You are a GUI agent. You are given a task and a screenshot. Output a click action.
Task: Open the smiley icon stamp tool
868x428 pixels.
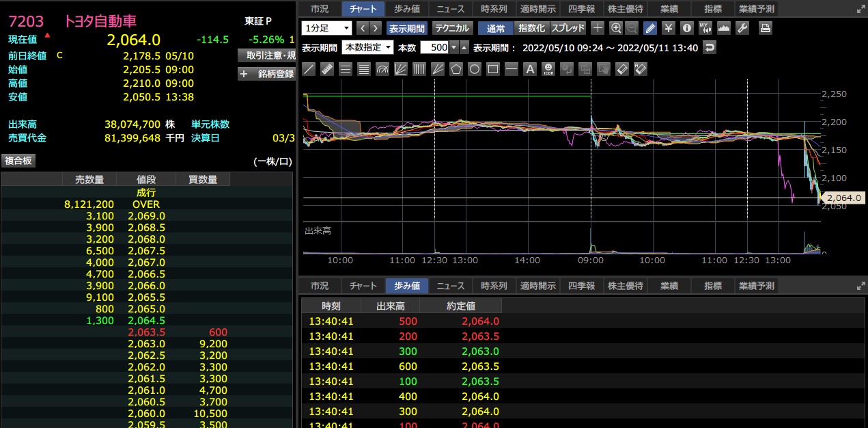click(x=548, y=69)
